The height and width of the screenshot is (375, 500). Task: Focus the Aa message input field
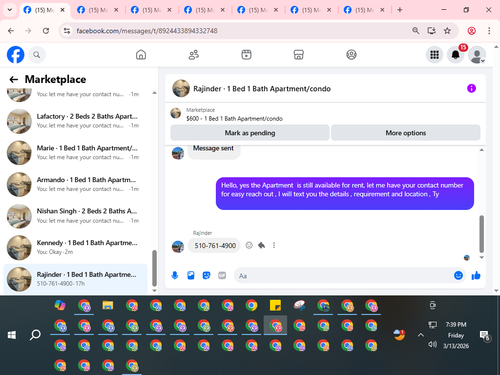pos(343,276)
